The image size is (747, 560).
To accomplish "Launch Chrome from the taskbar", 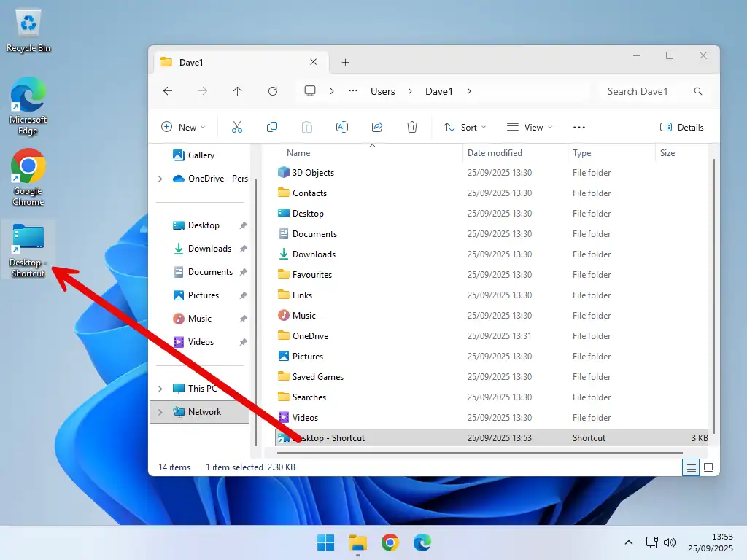I will click(390, 542).
